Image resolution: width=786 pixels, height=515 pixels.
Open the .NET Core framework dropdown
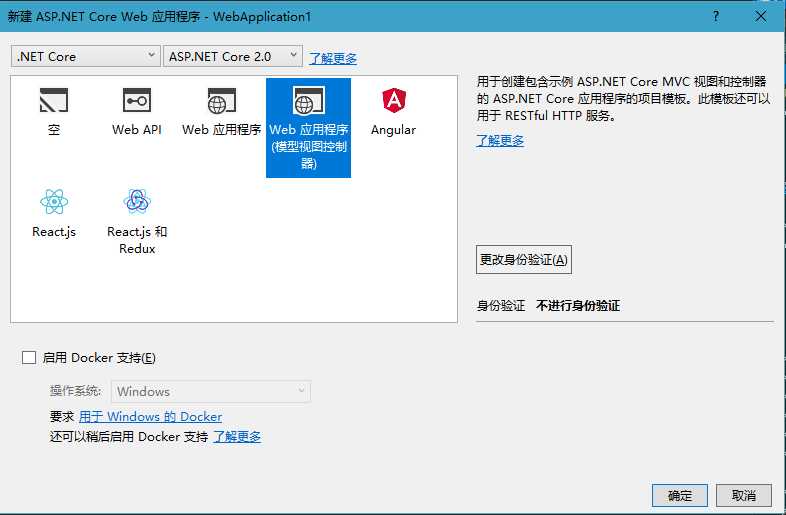click(86, 56)
